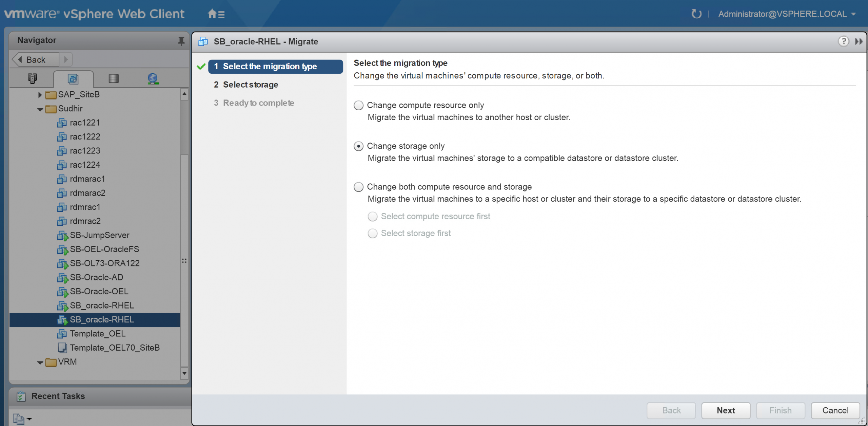The width and height of the screenshot is (868, 426).
Task: Cancel the migrate wizard
Action: coord(835,410)
